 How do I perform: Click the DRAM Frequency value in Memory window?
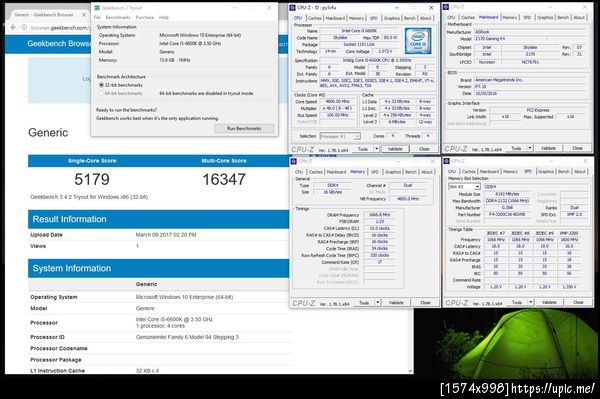380,215
